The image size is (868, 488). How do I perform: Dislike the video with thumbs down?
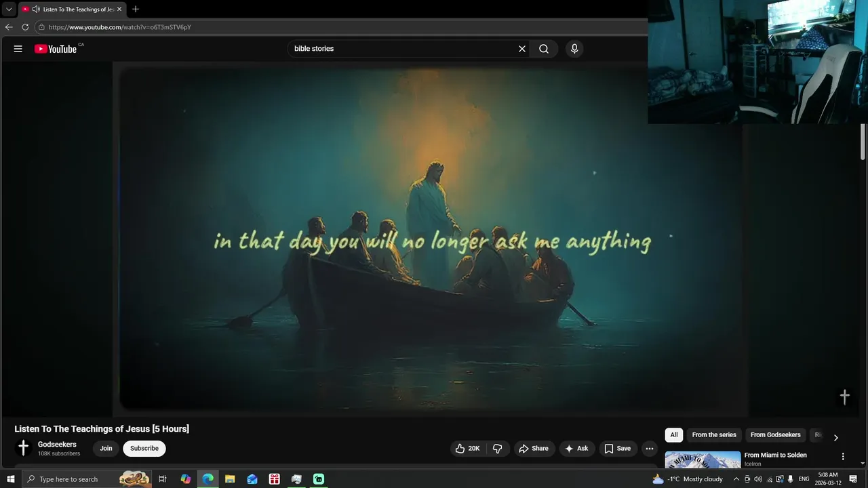(x=497, y=449)
